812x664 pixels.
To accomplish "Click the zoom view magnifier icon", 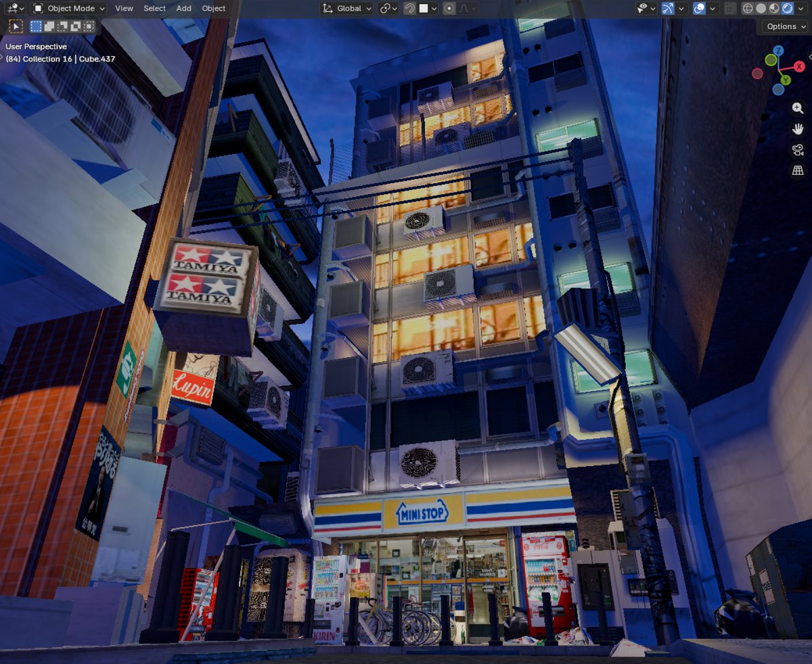I will click(x=798, y=108).
